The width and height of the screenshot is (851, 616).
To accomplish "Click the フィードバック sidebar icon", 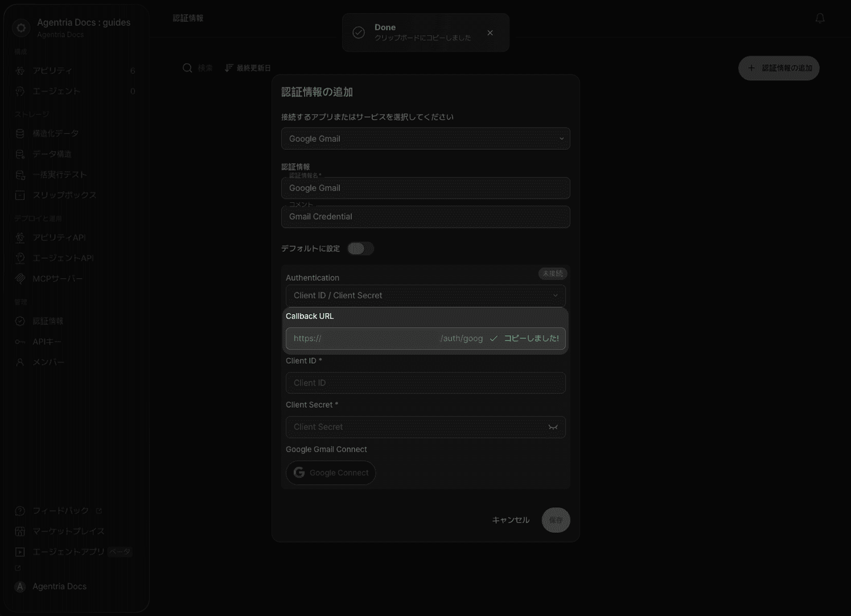I will coord(20,511).
